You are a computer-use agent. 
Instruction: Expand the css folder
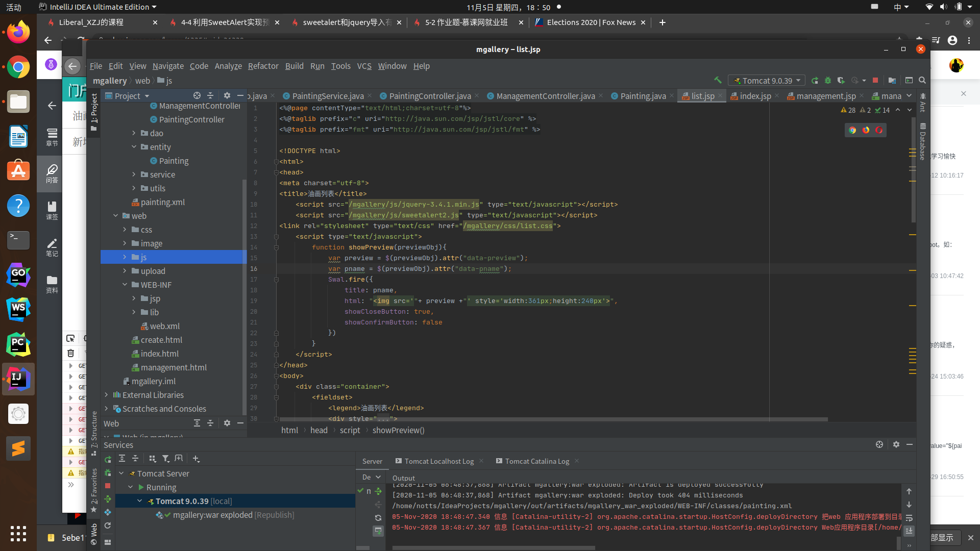pos(125,230)
